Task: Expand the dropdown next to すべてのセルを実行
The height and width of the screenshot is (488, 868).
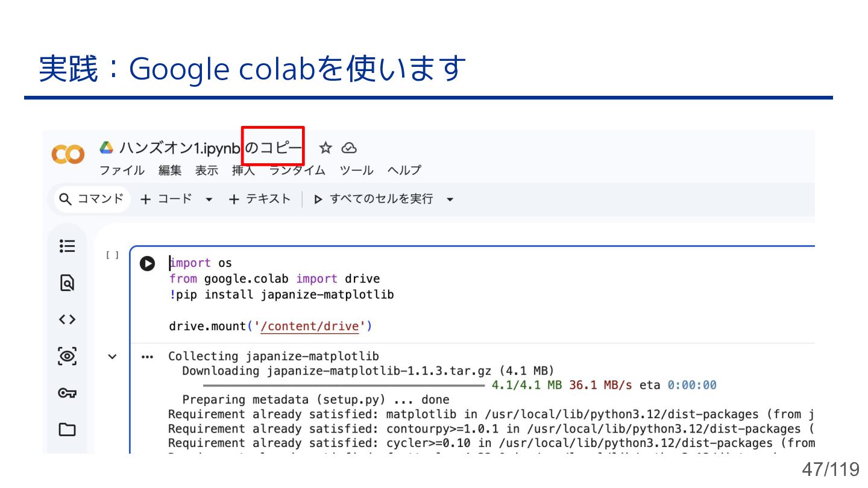Action: click(x=450, y=199)
